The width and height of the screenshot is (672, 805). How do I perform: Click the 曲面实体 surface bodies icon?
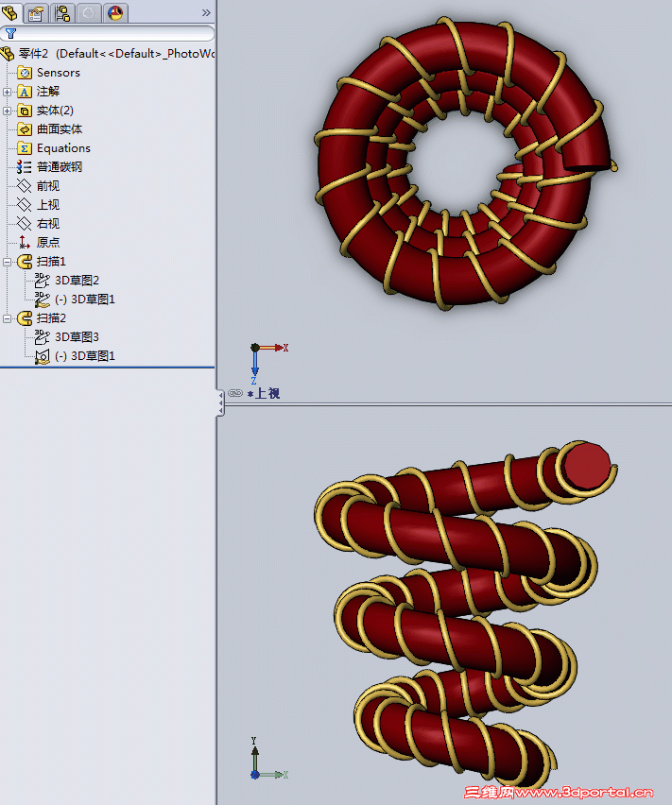point(25,129)
